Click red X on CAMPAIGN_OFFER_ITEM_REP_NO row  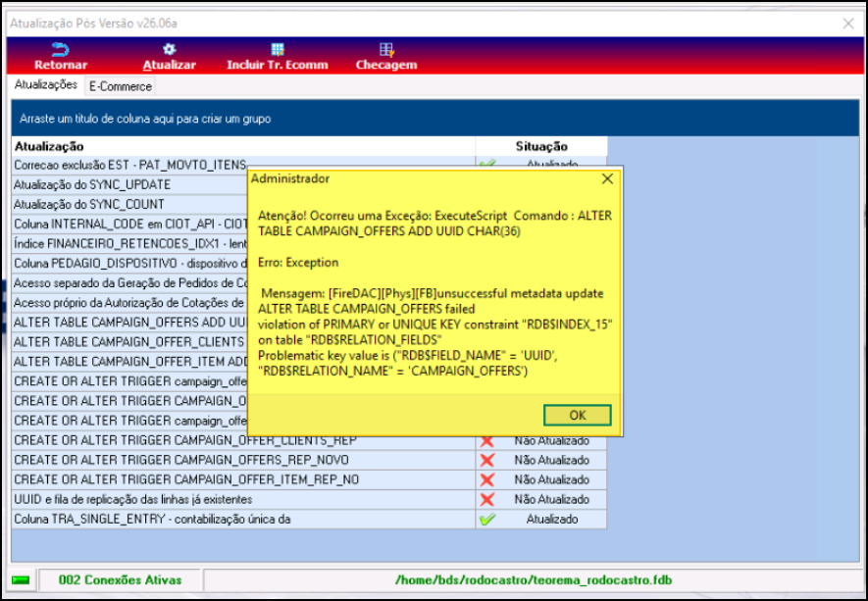coord(487,479)
